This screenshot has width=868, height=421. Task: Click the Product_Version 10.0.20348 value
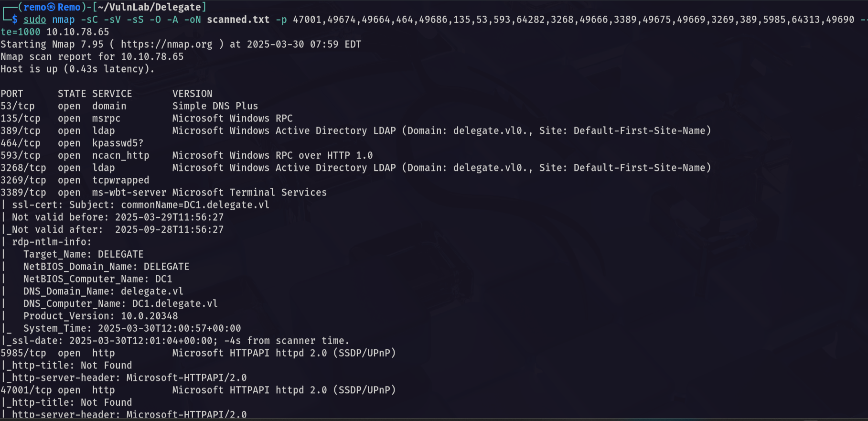[150, 316]
